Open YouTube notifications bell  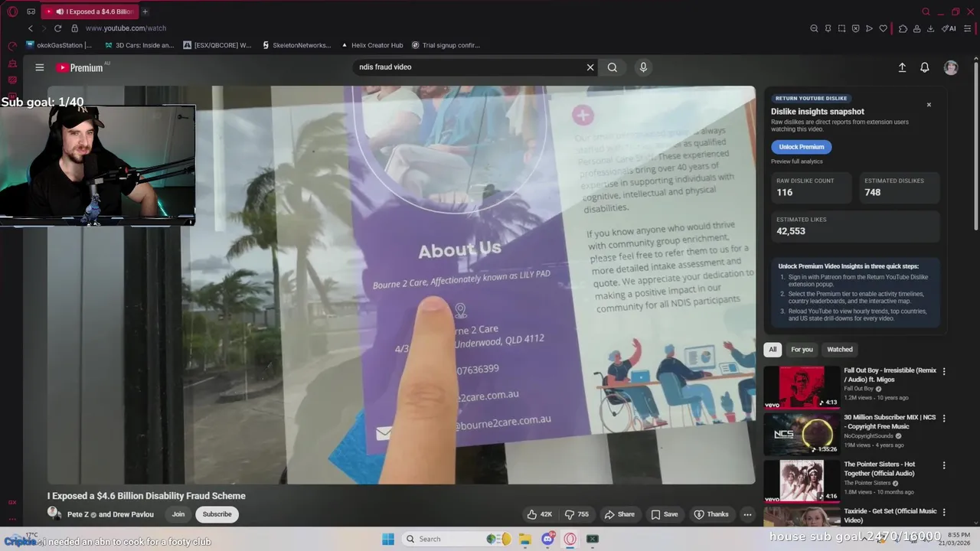[925, 67]
